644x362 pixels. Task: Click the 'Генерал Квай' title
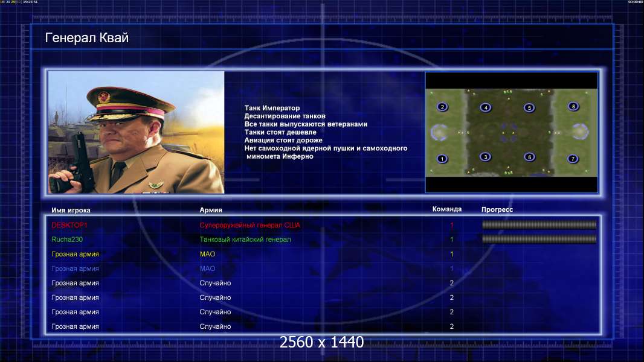pos(86,38)
